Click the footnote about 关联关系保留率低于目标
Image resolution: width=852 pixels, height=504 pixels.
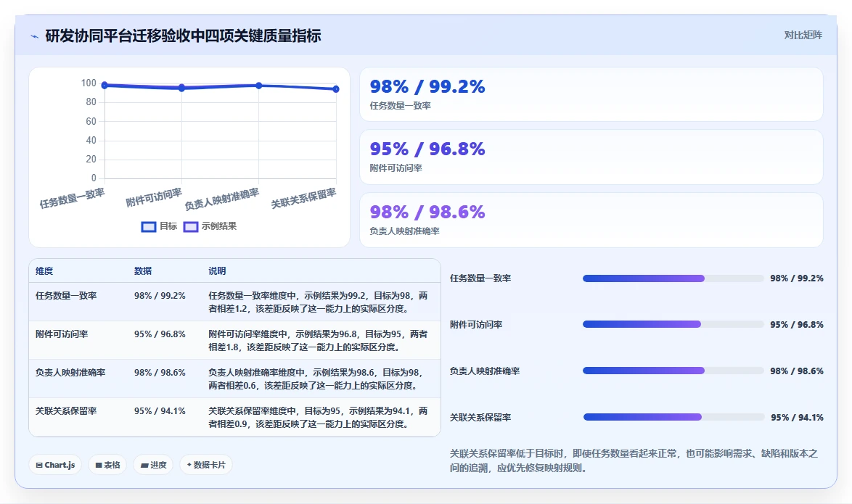(x=634, y=460)
